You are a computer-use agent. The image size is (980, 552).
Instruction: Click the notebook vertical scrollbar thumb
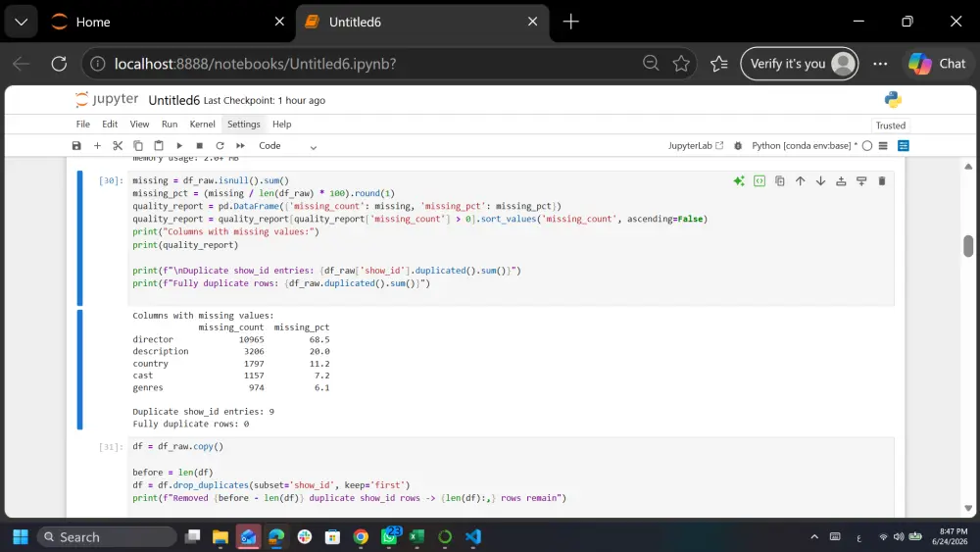click(968, 246)
